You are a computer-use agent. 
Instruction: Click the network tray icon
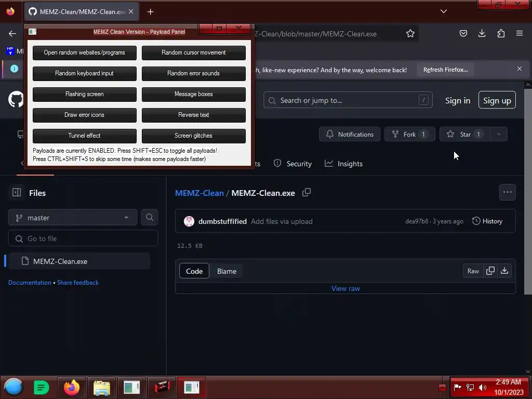(x=470, y=387)
